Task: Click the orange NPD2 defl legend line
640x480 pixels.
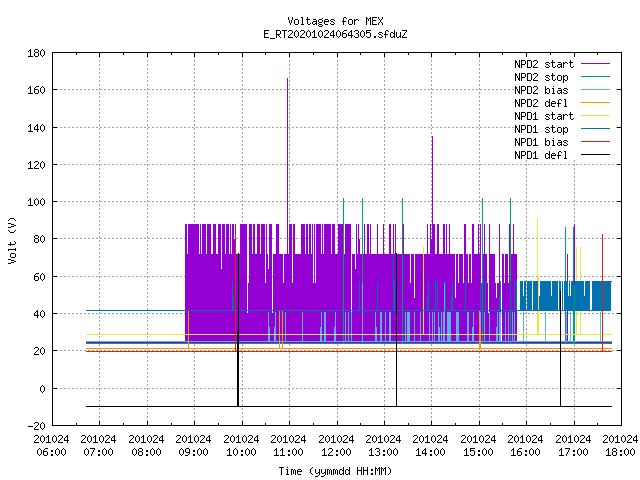Action: [x=596, y=103]
